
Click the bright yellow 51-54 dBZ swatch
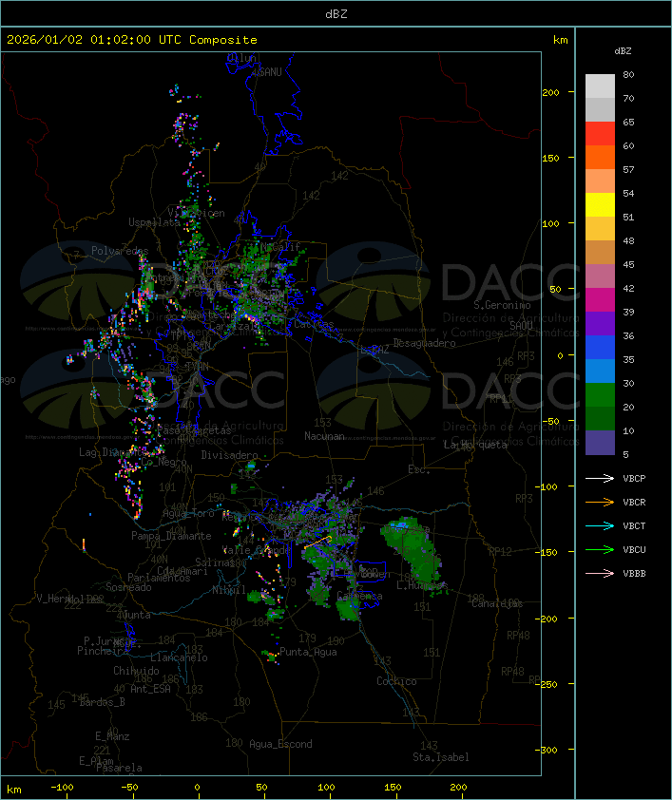pyautogui.click(x=600, y=204)
